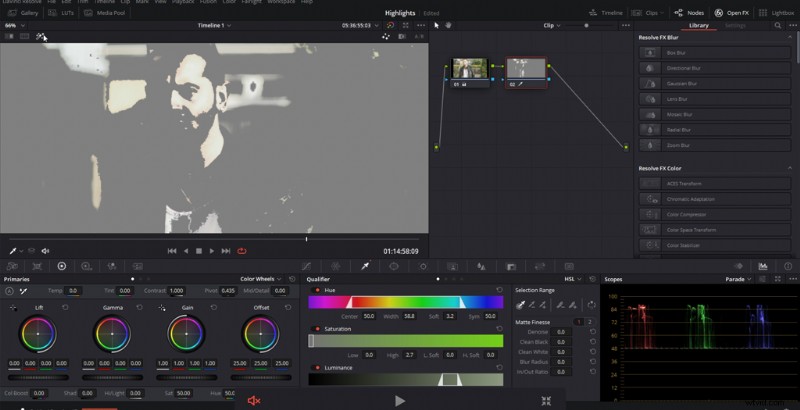This screenshot has width=800, height=410.
Task: Open the viewer zoom percentage dropdown
Action: pyautogui.click(x=14, y=25)
